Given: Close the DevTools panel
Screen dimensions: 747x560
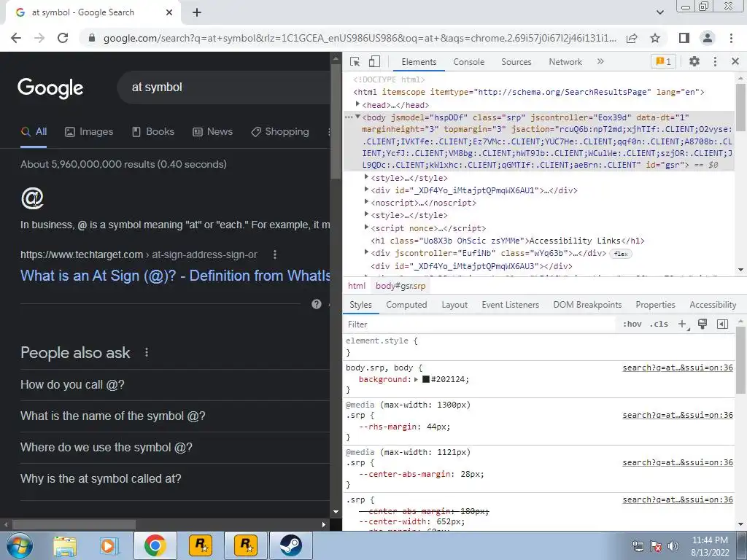Looking at the screenshot, I should click(x=735, y=61).
